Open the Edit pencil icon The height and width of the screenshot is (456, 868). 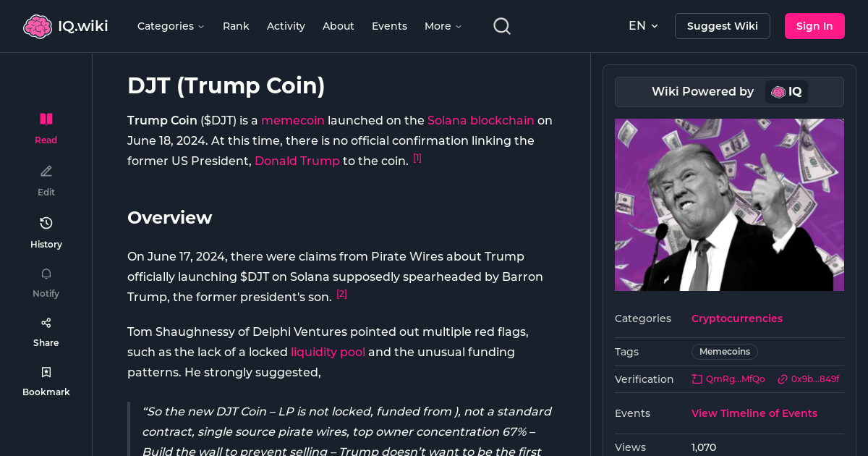(46, 171)
